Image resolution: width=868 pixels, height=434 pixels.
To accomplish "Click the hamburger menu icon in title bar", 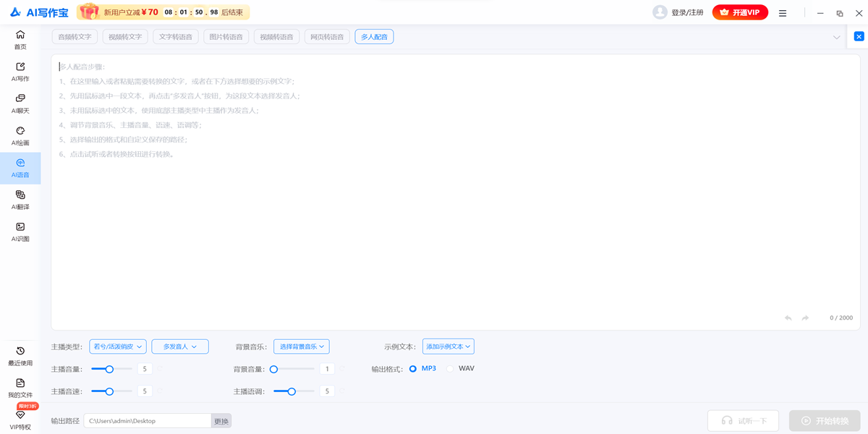I will pyautogui.click(x=783, y=13).
